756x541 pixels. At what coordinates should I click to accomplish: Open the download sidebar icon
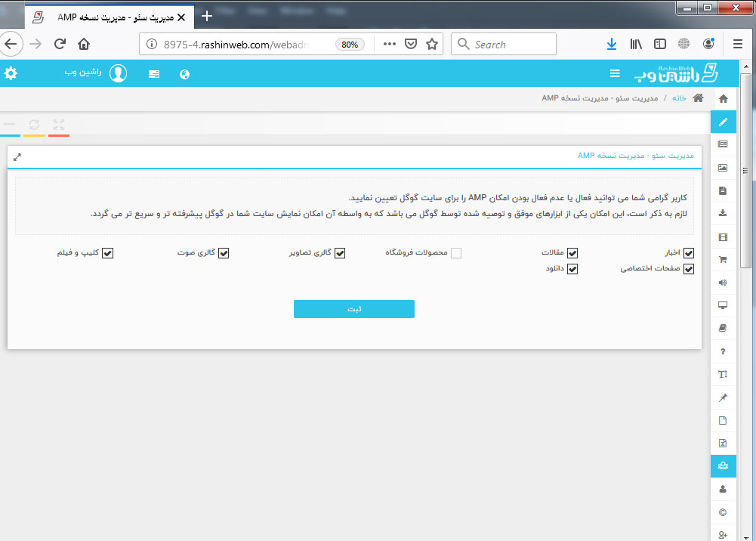(x=723, y=213)
